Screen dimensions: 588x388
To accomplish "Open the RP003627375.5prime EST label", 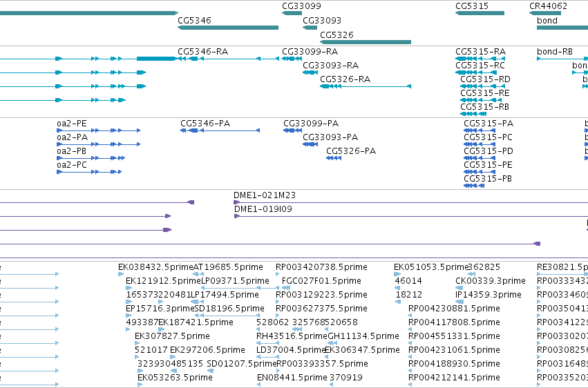I will [321, 309].
